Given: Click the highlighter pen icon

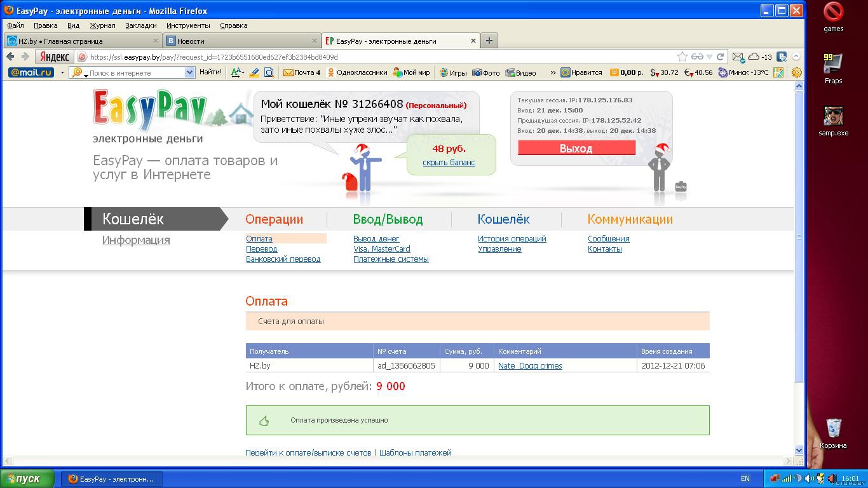Looking at the screenshot, I should click(254, 72).
